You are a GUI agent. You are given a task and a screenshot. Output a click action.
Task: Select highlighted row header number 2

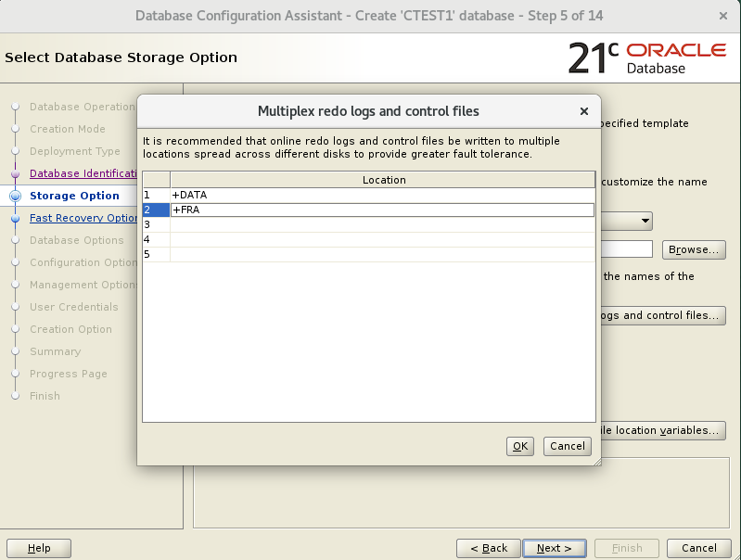click(x=156, y=210)
